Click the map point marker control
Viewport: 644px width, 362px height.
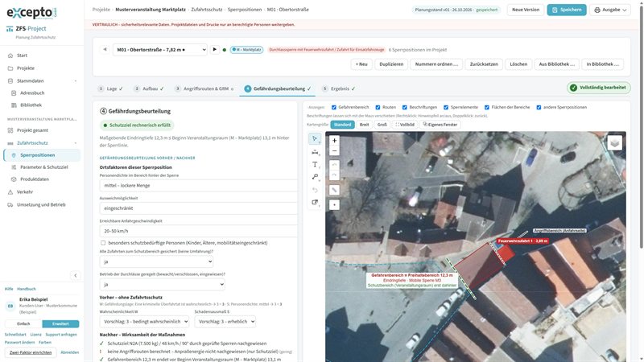click(334, 204)
